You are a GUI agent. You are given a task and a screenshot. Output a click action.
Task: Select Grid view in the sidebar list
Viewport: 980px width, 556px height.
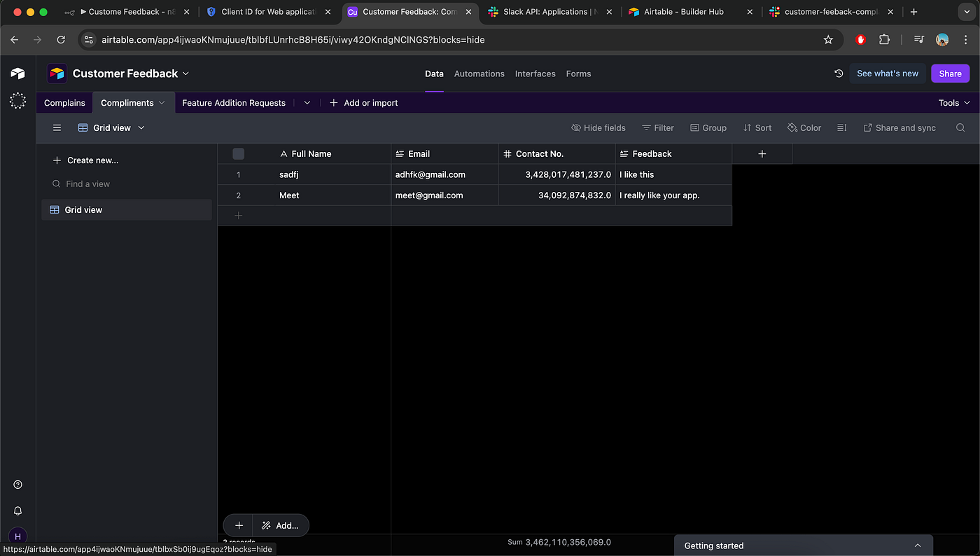coord(126,210)
